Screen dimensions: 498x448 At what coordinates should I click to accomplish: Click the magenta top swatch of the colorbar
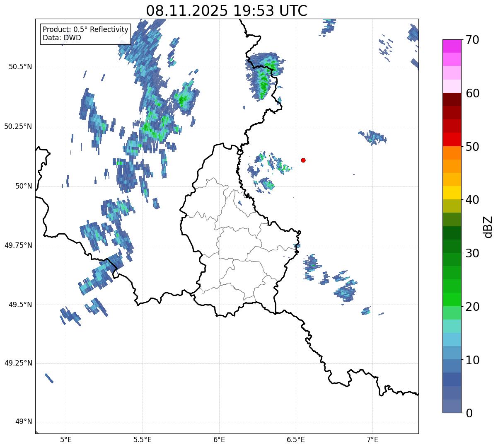click(x=452, y=46)
